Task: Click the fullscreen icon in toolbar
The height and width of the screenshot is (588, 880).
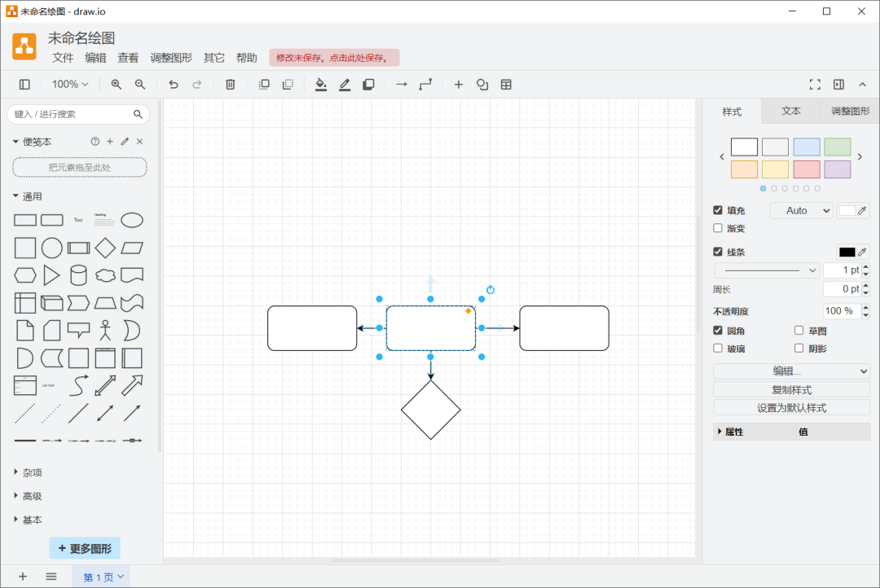Action: (815, 85)
